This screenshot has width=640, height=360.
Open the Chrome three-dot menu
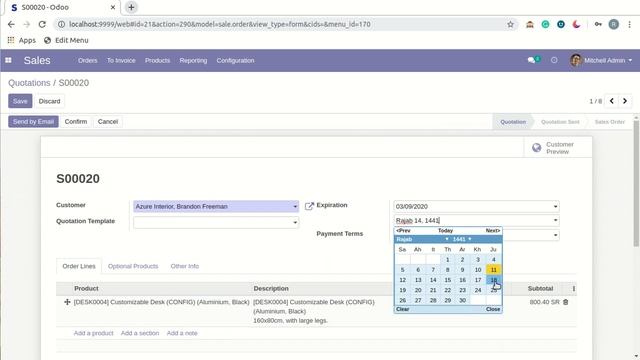[x=629, y=24]
